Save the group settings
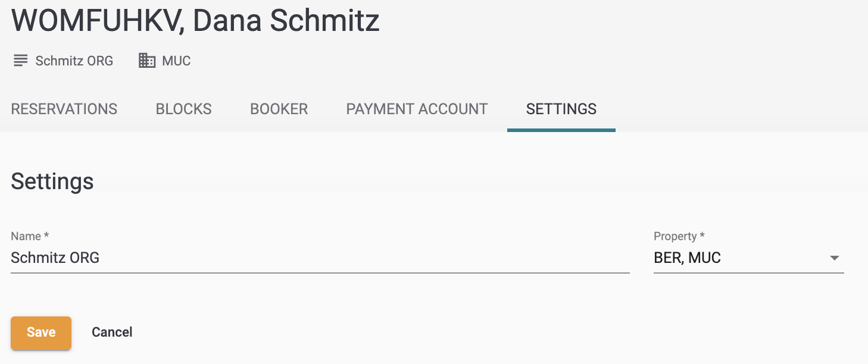 (x=41, y=332)
